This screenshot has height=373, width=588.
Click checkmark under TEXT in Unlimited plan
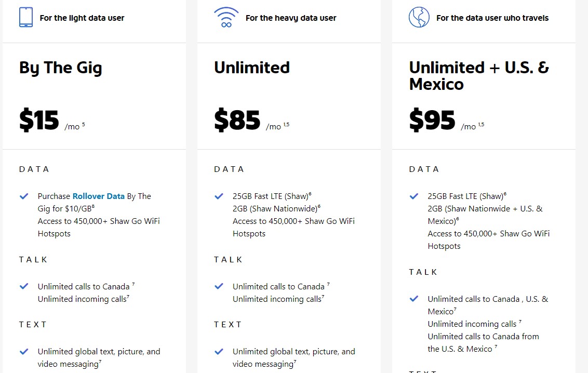click(219, 351)
